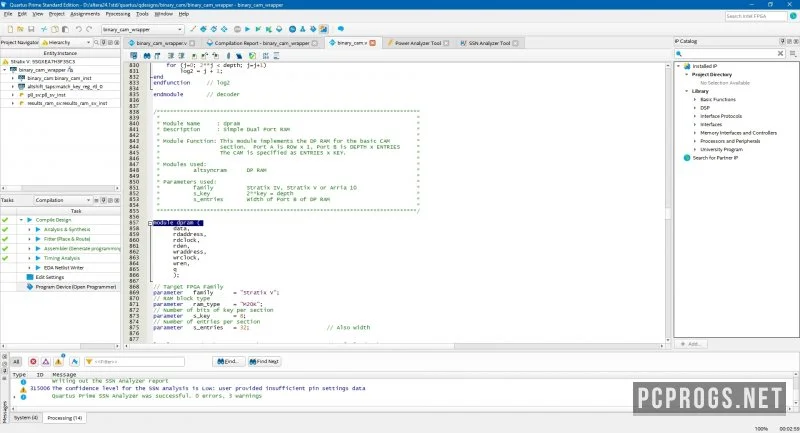Collapse the Installed IP tree node
Image resolution: width=800 pixels, height=433 pixels.
(679, 66)
